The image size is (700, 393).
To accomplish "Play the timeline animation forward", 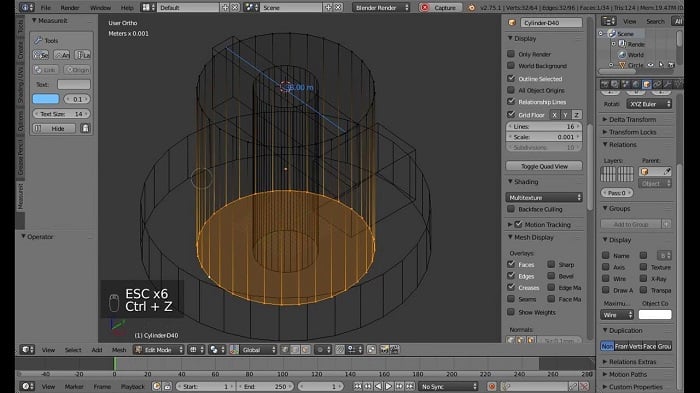I will [x=388, y=386].
